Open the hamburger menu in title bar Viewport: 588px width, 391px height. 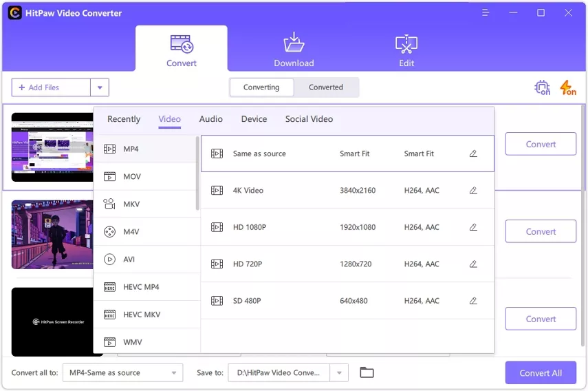point(486,13)
